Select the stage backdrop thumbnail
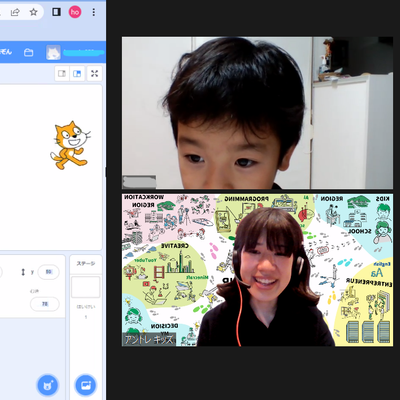400x400 pixels. tap(86, 287)
